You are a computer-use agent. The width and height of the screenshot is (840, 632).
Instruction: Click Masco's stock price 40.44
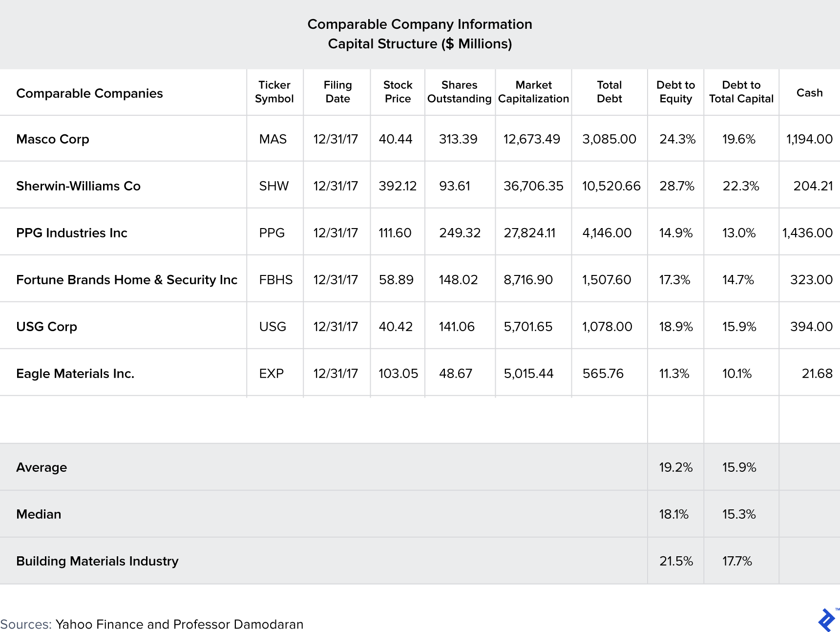(395, 139)
